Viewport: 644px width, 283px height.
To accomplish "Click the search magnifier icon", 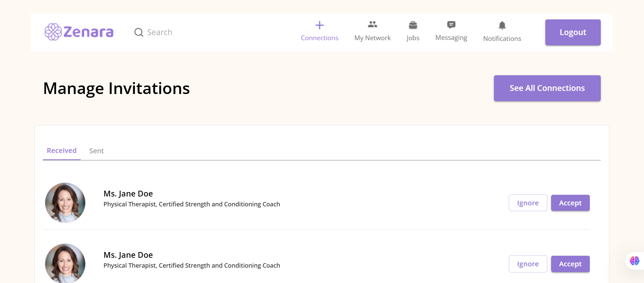I will pyautogui.click(x=139, y=32).
